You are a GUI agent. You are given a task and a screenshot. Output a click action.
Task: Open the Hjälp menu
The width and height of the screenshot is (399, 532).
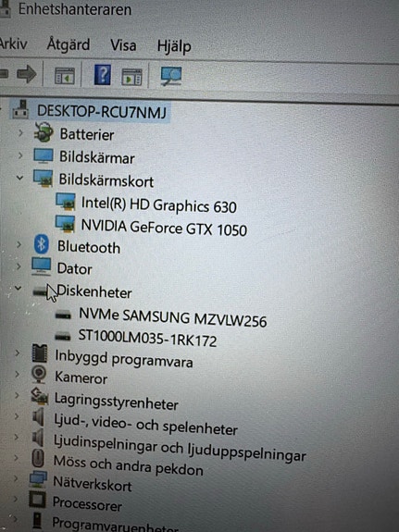[174, 46]
